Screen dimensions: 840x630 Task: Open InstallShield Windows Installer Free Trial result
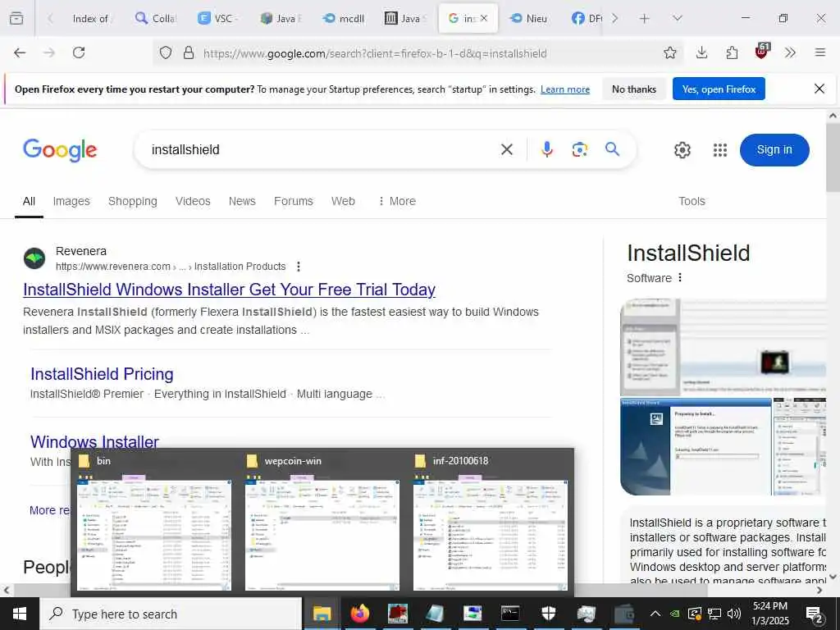coord(229,290)
